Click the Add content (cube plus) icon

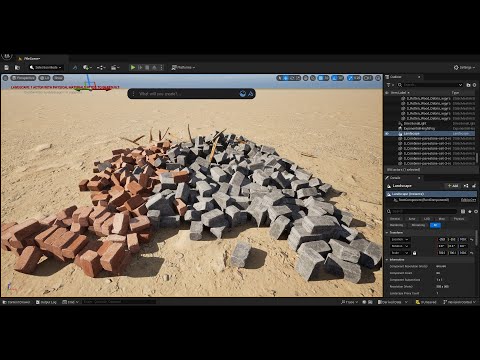tap(87, 68)
